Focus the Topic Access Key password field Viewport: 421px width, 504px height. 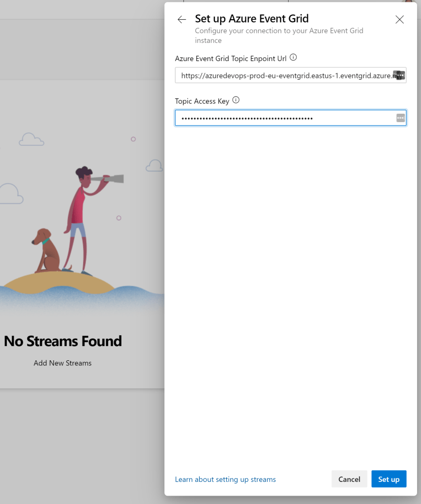tap(285, 118)
